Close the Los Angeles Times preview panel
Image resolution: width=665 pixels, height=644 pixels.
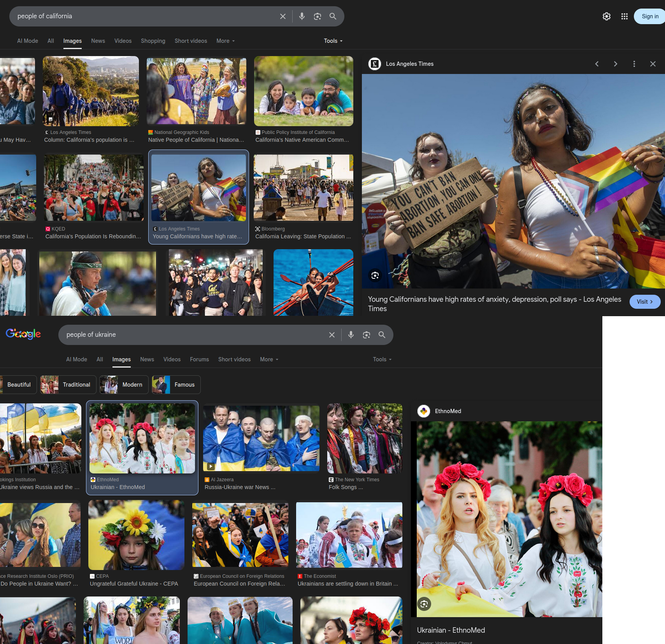[x=653, y=64]
